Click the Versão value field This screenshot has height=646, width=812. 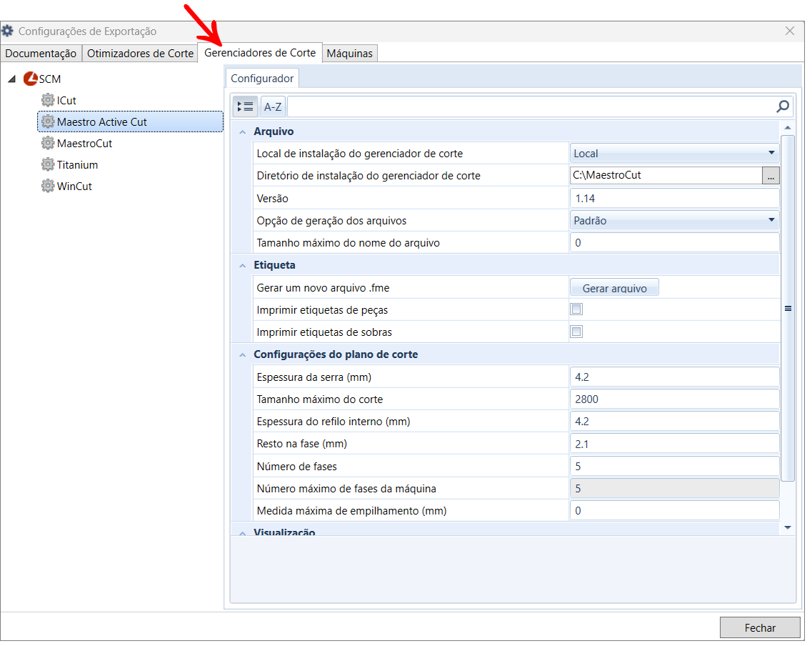(x=674, y=199)
